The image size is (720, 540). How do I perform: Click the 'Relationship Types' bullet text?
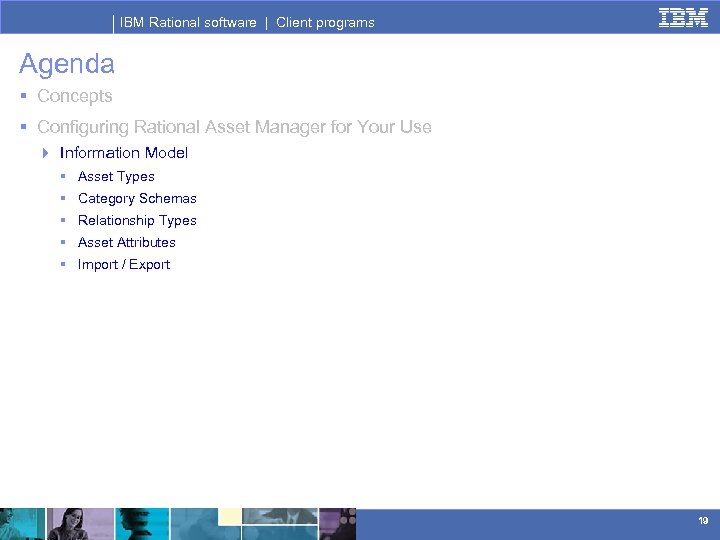[137, 220]
